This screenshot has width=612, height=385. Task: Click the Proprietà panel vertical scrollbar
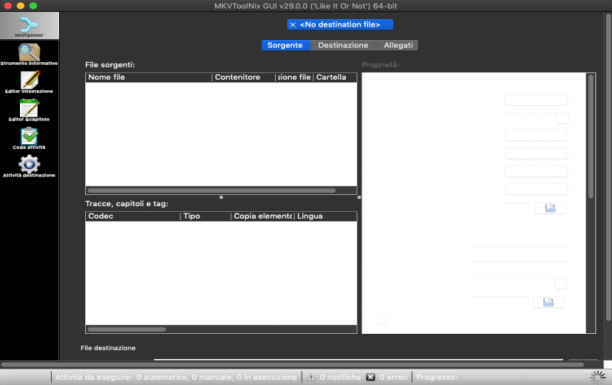(x=591, y=137)
